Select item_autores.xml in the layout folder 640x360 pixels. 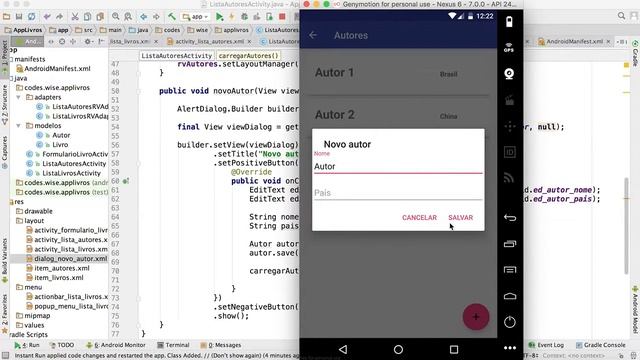58,268
